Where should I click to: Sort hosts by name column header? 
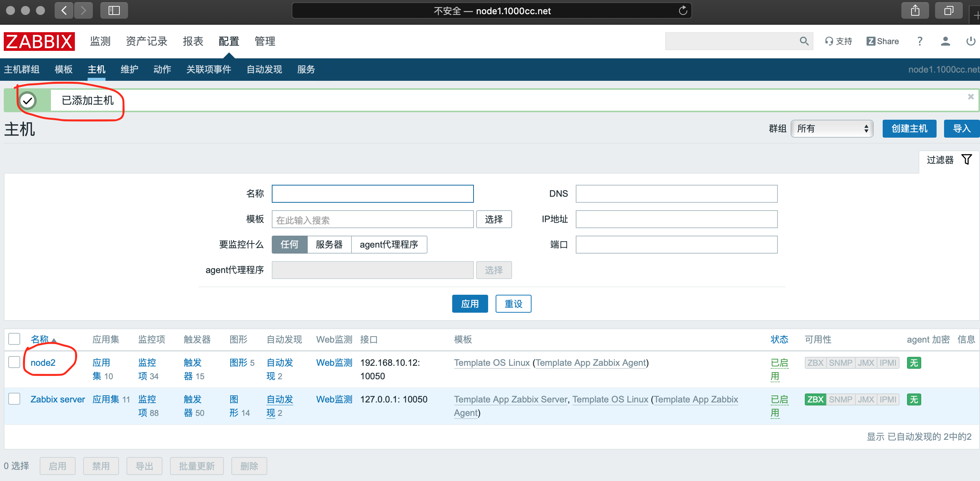coord(40,339)
